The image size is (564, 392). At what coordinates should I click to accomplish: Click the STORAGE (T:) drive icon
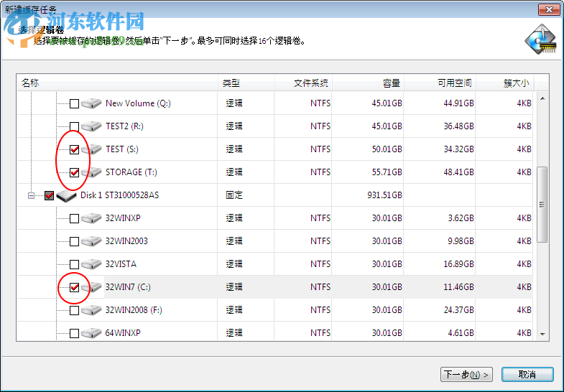coord(91,172)
